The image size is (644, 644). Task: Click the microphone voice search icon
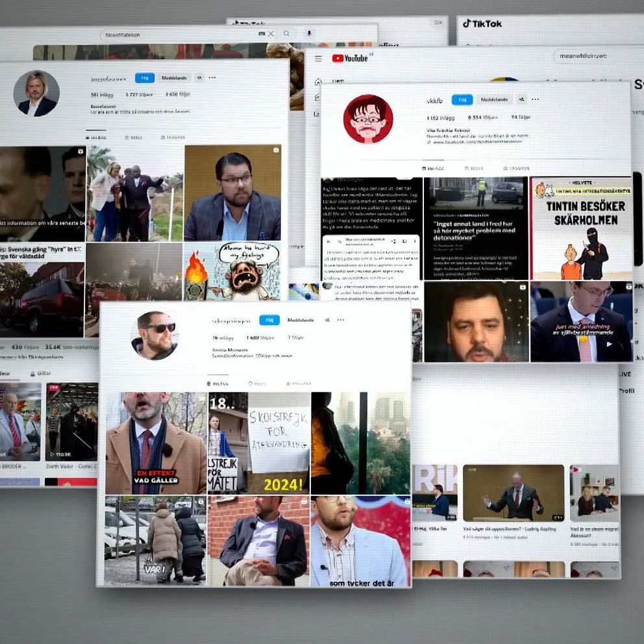pyautogui.click(x=309, y=34)
